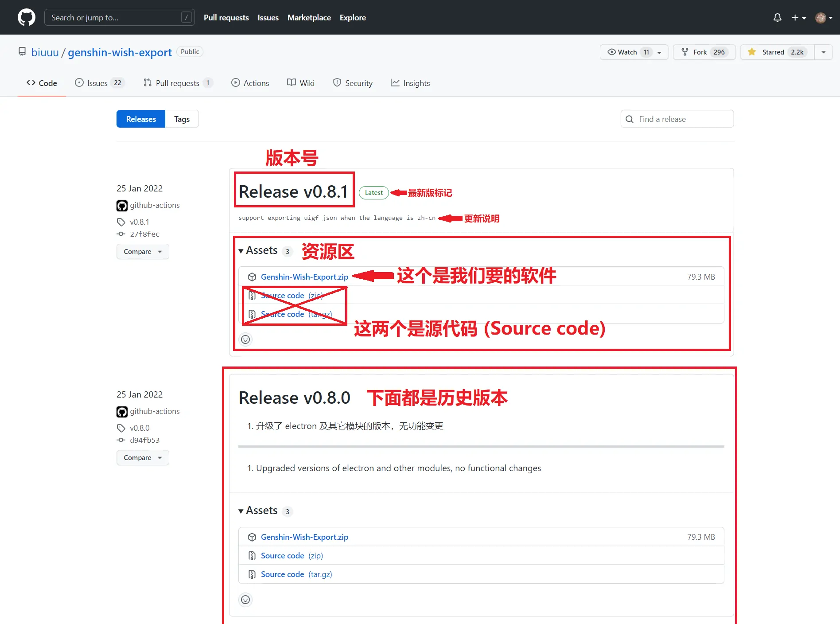Switch to the repository Issues tab
Image resolution: width=840 pixels, height=624 pixels.
click(x=100, y=83)
